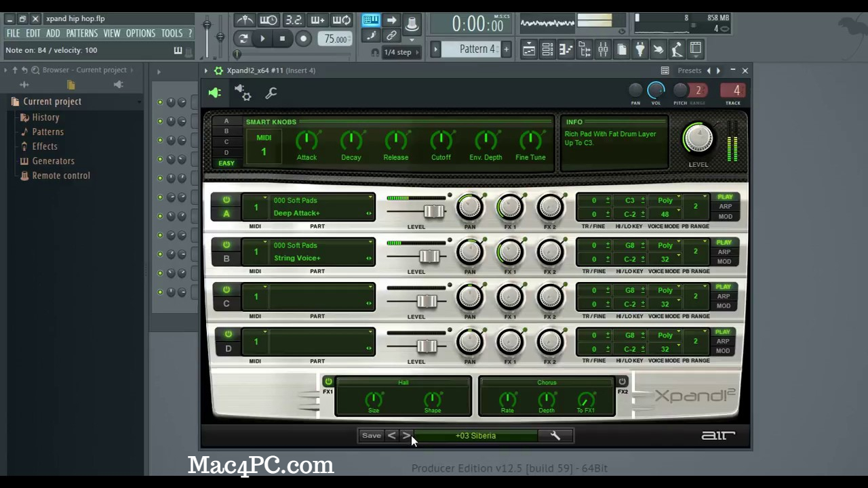
Task: Open the Presets menu of the plugin window
Action: pyautogui.click(x=690, y=70)
